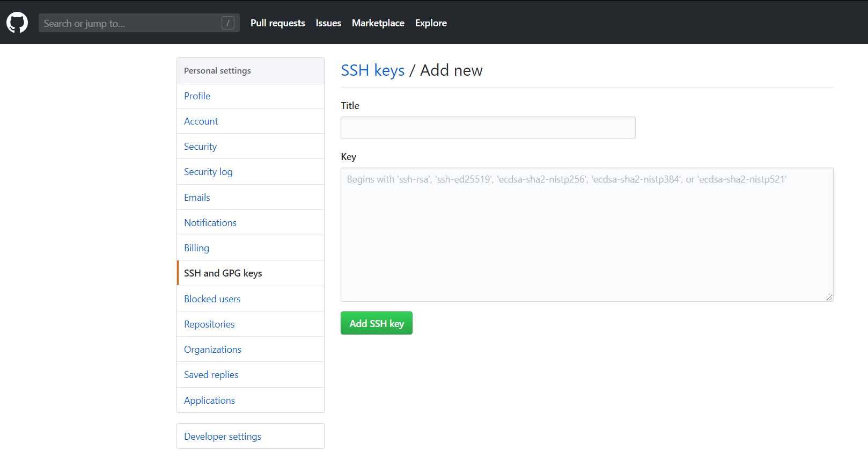Open Organizations settings
Viewport: 868px width, 465px height.
[x=251, y=349]
